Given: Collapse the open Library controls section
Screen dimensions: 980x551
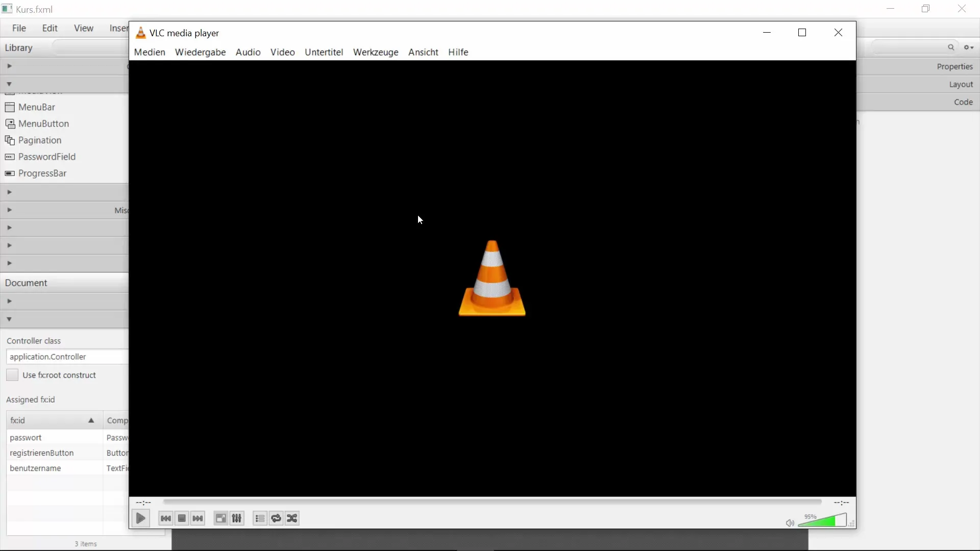Looking at the screenshot, I should pyautogui.click(x=9, y=84).
